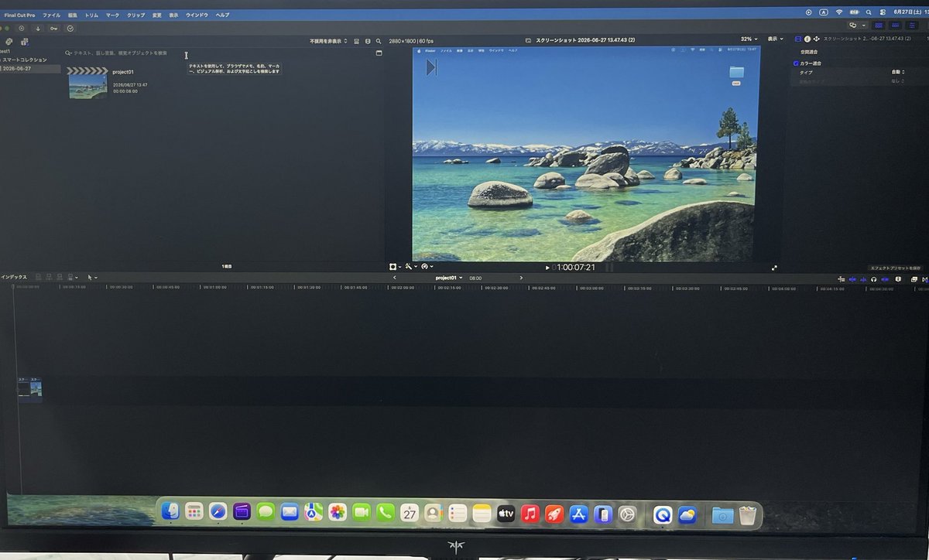929x560 pixels.
Task: Open the viewer 表示 dropdown
Action: 775,39
